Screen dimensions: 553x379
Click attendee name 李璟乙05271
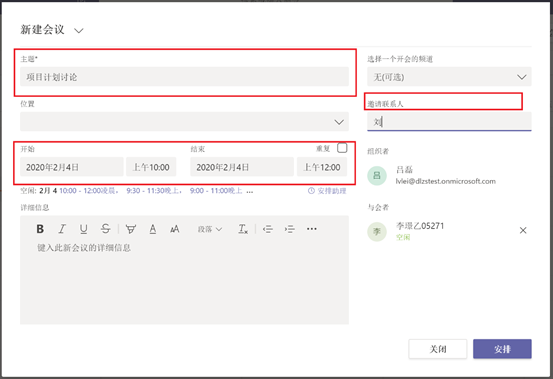click(x=420, y=226)
